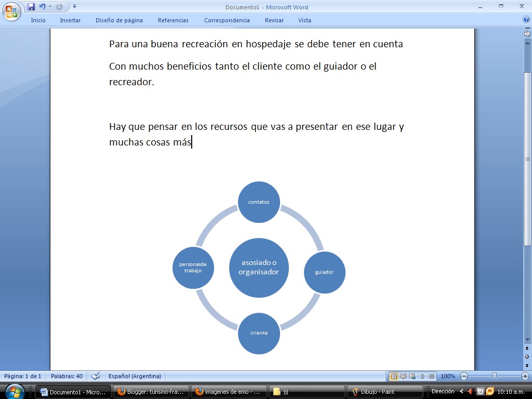Click the vertical scrollbar thumb
Viewport: 532px width, 399px height.
point(527,159)
